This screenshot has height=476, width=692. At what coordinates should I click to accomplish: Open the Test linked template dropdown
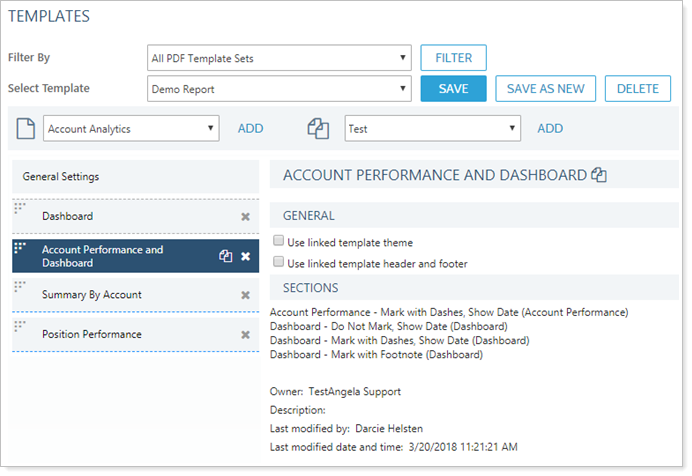tap(432, 128)
